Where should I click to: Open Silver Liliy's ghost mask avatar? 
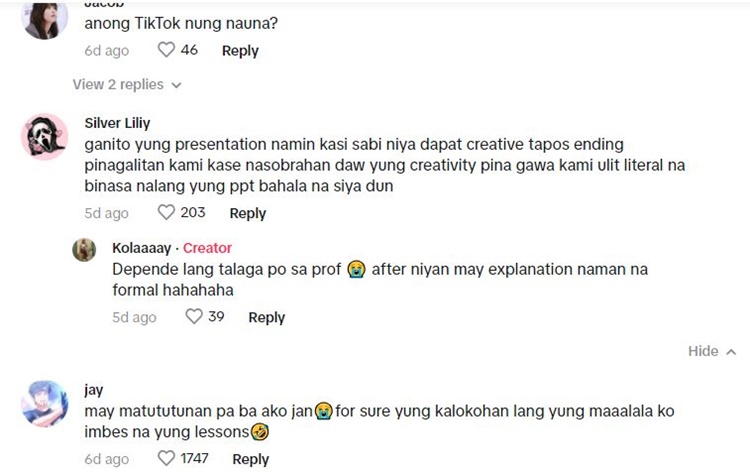(45, 136)
